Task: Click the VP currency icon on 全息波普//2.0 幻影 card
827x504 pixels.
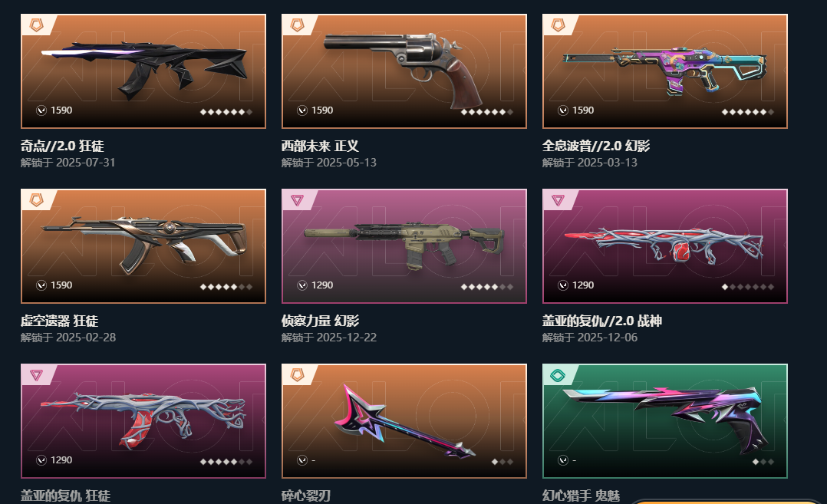Action: 563,110
